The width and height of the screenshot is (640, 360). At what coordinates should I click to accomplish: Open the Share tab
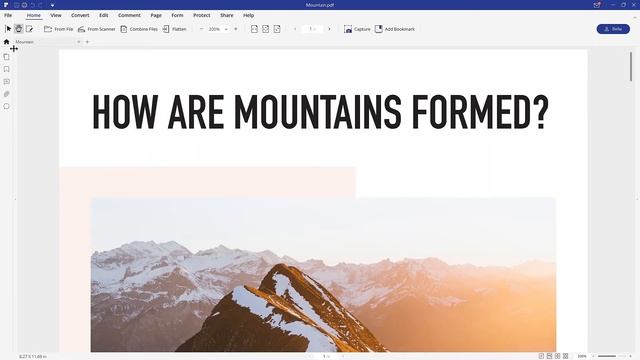coord(227,15)
